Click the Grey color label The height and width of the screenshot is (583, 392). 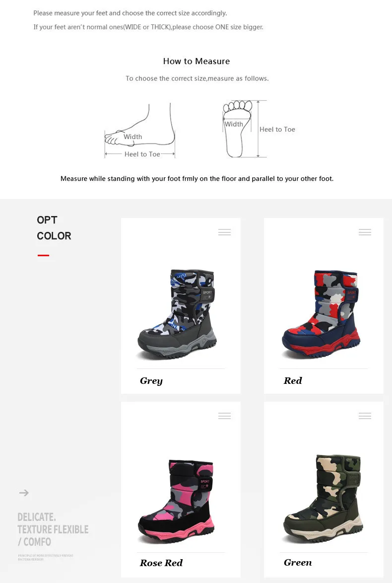(x=151, y=381)
